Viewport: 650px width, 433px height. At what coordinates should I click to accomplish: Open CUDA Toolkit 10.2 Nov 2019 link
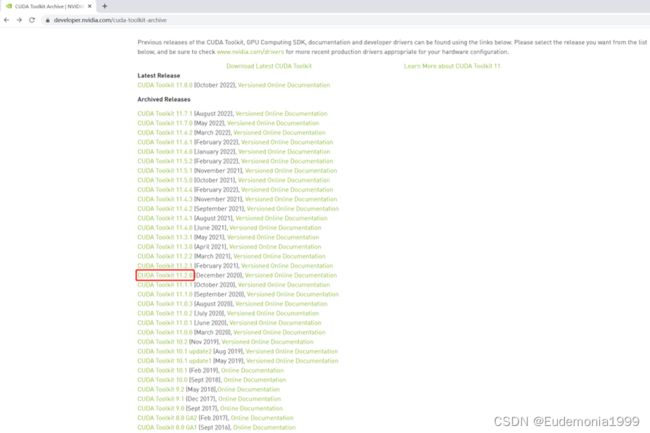(162, 342)
